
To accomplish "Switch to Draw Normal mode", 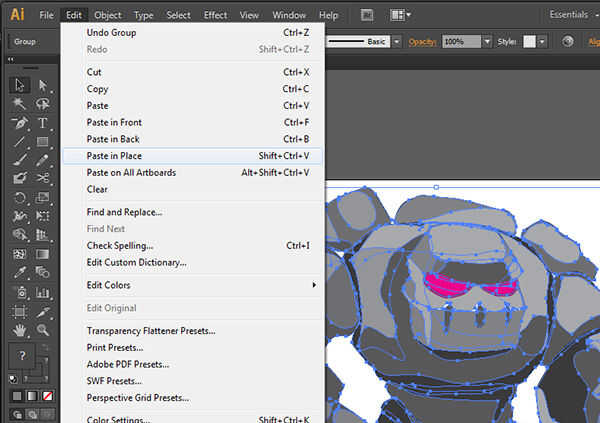I will pyautogui.click(x=17, y=415).
